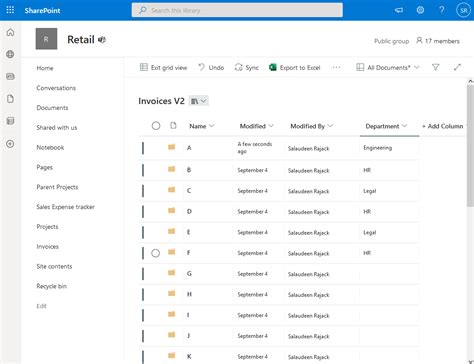This screenshot has height=364, width=474.
Task: Click the Engineering department cell for A
Action: (389, 148)
